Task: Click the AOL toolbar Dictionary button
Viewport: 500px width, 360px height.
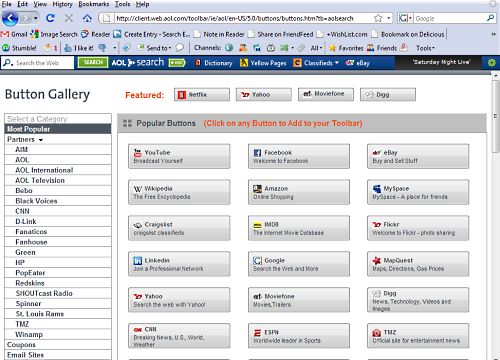Action: pos(214,63)
